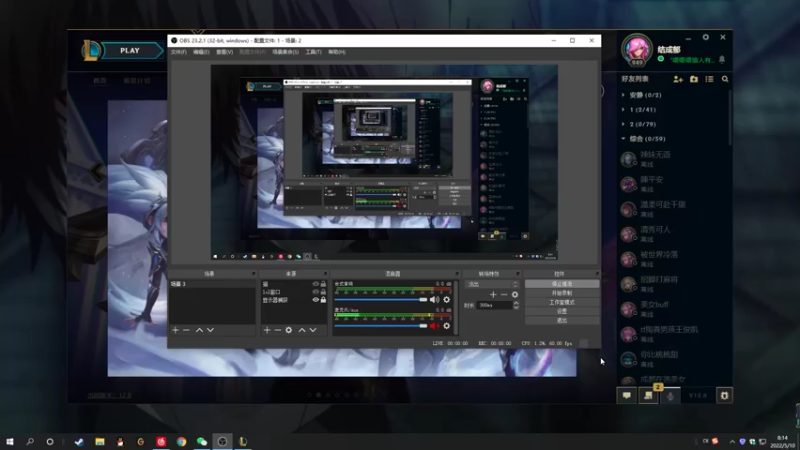Toggle lock on the first source
Viewport: 800px width, 450px height.
tap(323, 284)
